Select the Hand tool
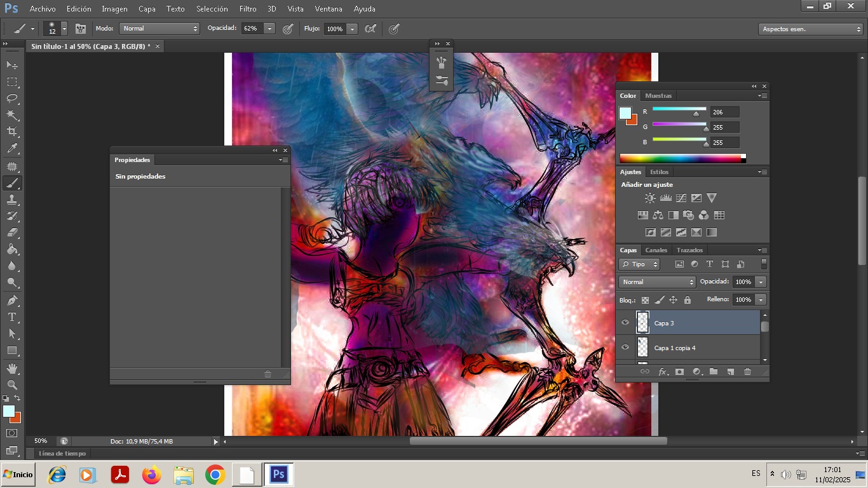 point(12,368)
